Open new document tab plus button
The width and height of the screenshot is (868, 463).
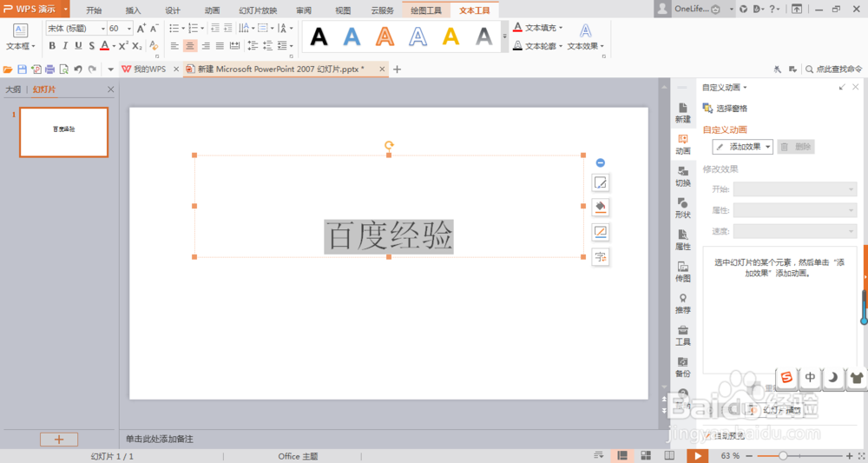coord(397,69)
